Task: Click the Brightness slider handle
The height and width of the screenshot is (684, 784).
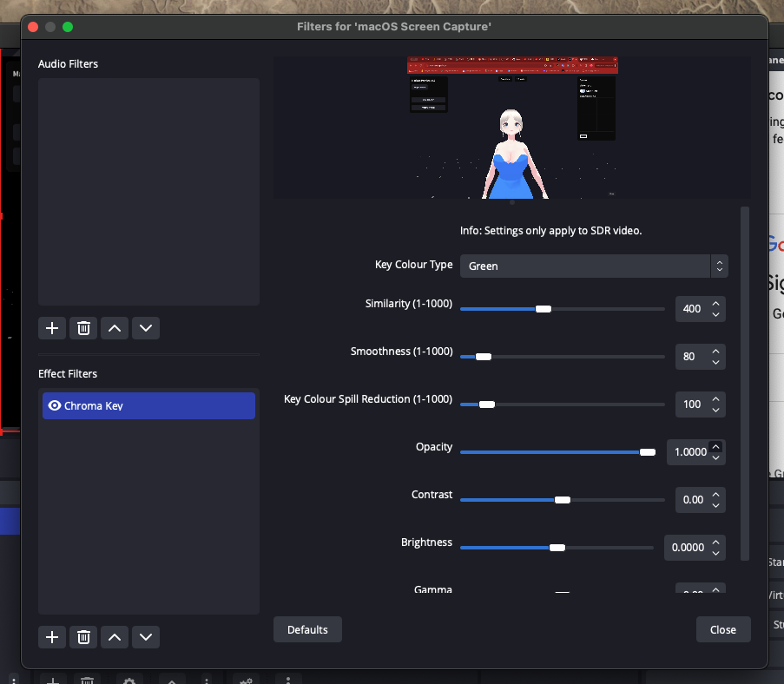Action: tap(557, 548)
